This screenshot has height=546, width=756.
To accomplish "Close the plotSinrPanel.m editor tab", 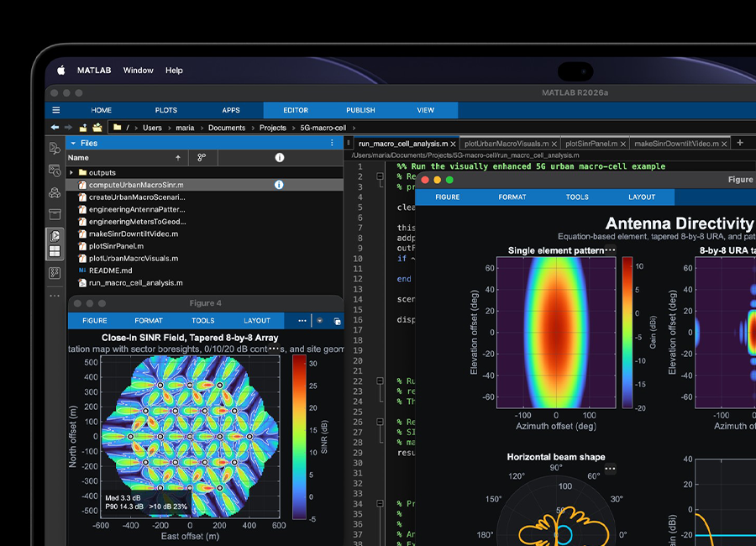I will pos(623,144).
